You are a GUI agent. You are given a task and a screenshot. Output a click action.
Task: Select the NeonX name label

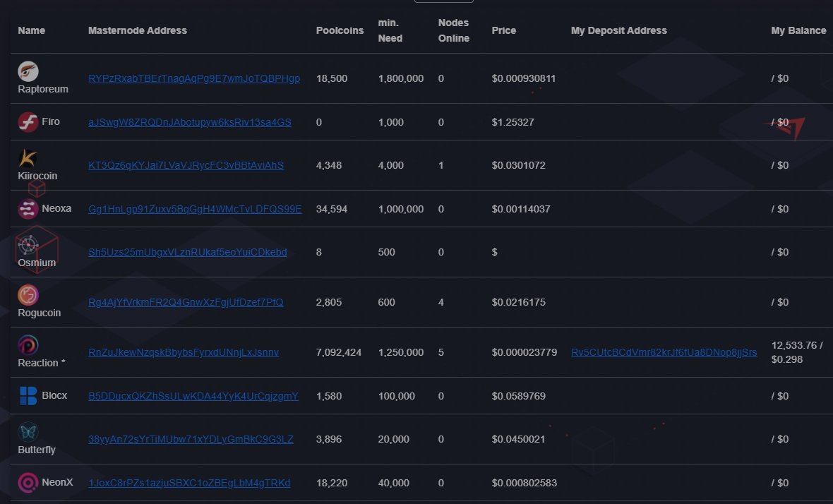click(x=57, y=482)
